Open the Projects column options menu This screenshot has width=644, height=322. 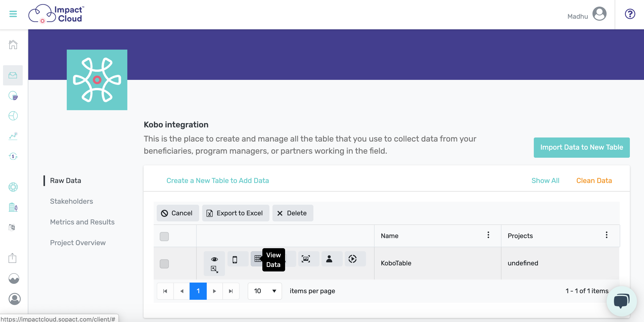pyautogui.click(x=607, y=235)
